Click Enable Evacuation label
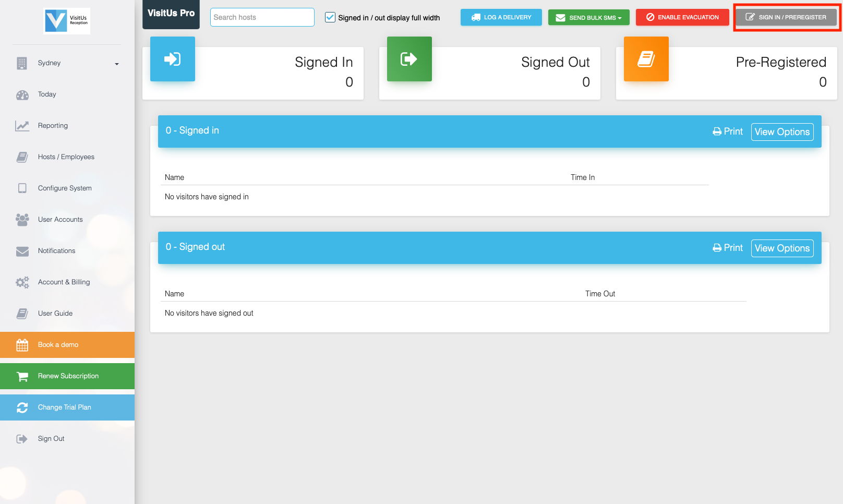843x504 pixels. pyautogui.click(x=688, y=17)
